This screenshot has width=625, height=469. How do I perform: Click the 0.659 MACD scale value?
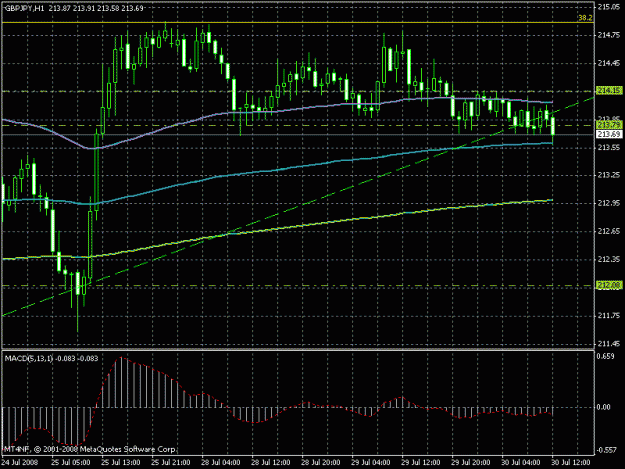[605, 356]
